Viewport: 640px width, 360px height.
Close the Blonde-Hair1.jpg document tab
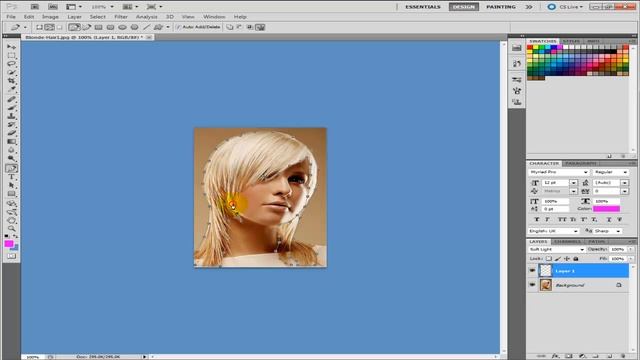[149, 37]
